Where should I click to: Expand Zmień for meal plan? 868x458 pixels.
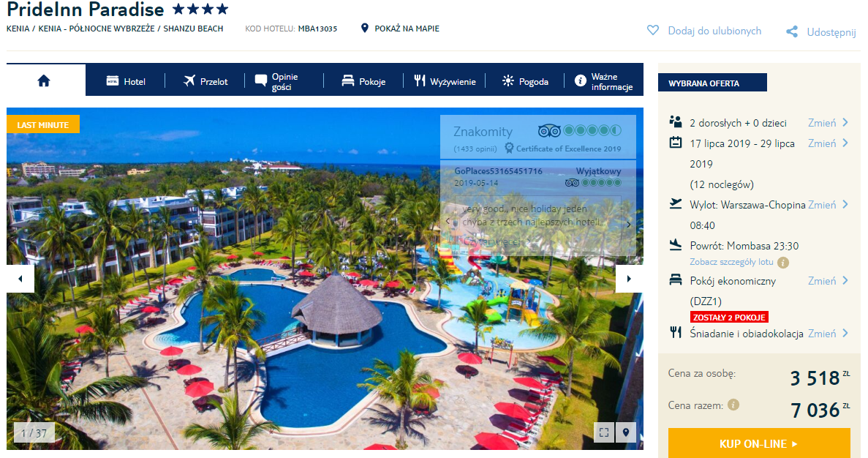pyautogui.click(x=828, y=334)
